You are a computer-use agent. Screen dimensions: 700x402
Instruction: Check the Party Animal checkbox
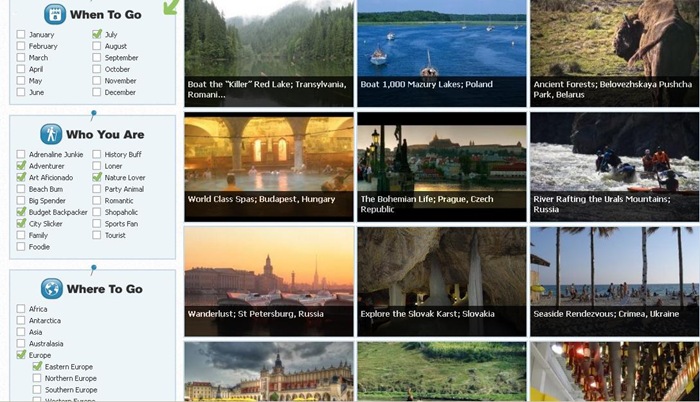click(x=96, y=189)
